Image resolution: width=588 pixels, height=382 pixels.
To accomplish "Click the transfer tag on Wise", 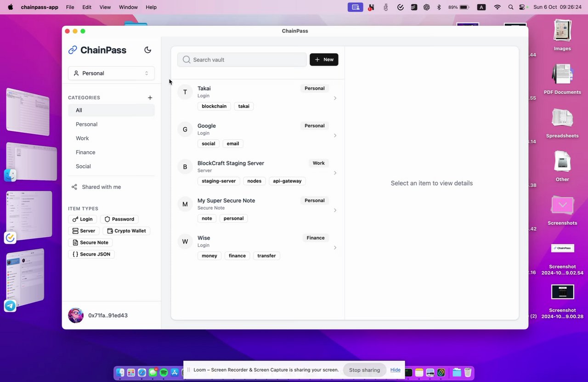I will click(x=266, y=256).
